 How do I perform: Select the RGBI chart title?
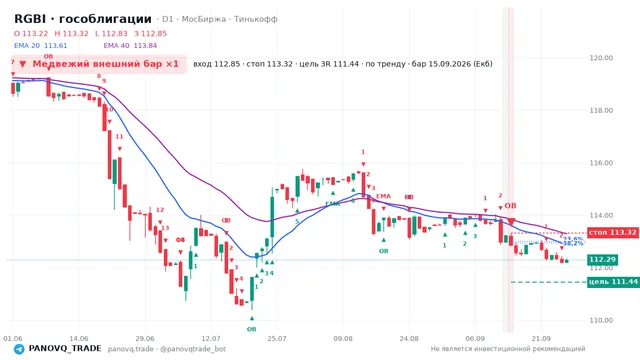(83, 19)
